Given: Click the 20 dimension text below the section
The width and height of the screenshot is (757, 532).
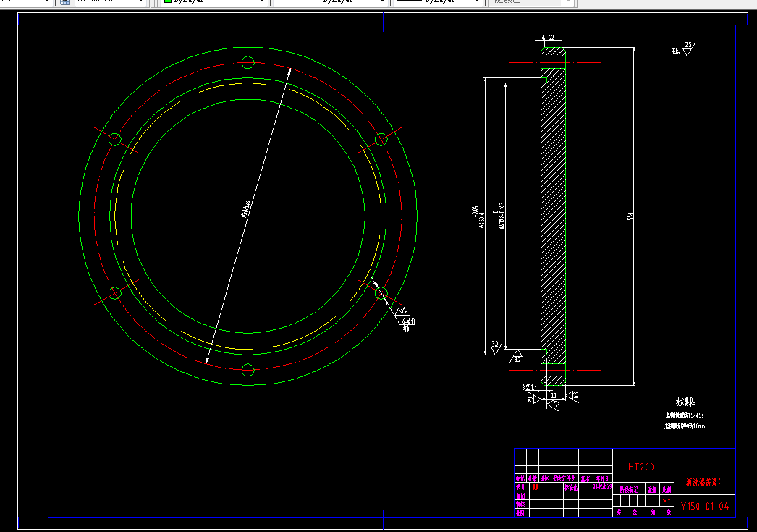Looking at the screenshot, I should click(x=553, y=395).
